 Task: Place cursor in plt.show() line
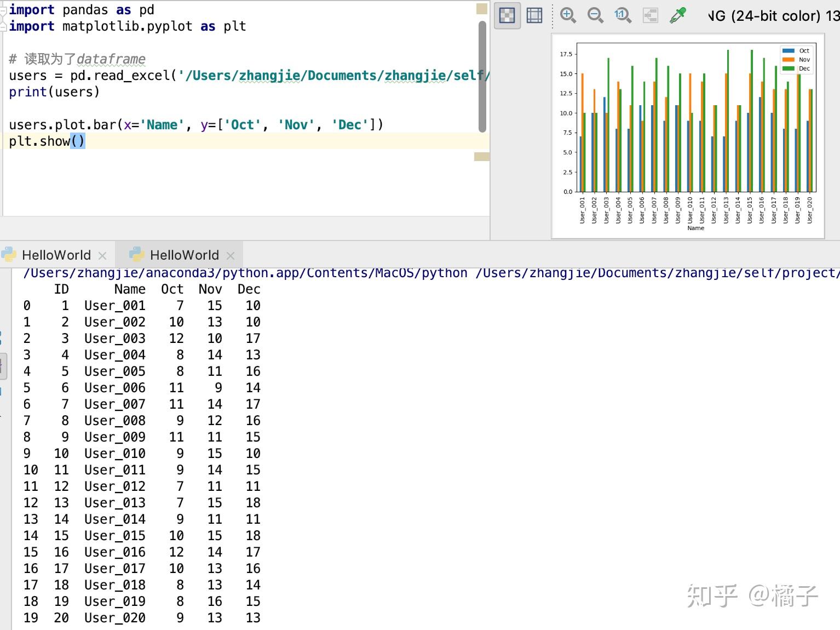pyautogui.click(x=47, y=141)
